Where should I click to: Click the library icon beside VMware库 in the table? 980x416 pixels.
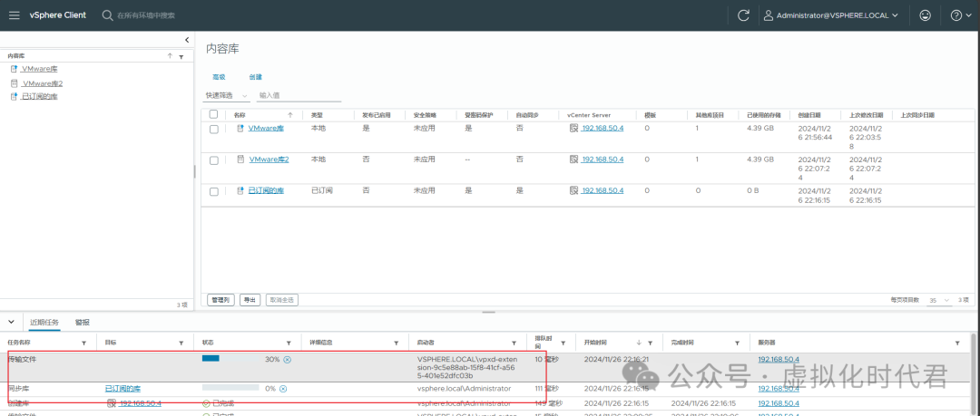click(x=240, y=128)
